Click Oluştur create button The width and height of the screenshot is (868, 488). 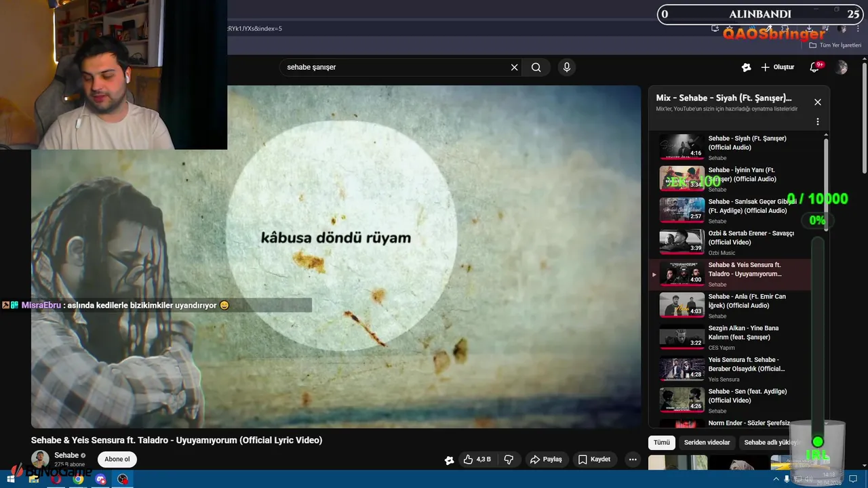click(x=778, y=67)
